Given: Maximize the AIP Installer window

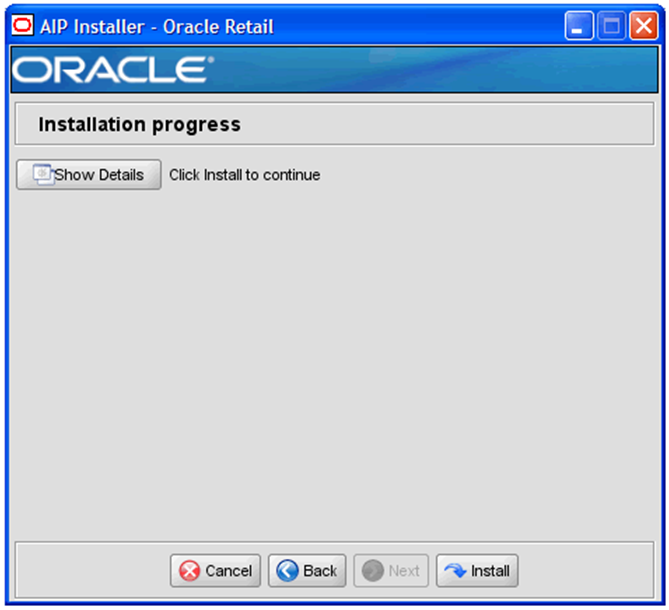Looking at the screenshot, I should (611, 26).
